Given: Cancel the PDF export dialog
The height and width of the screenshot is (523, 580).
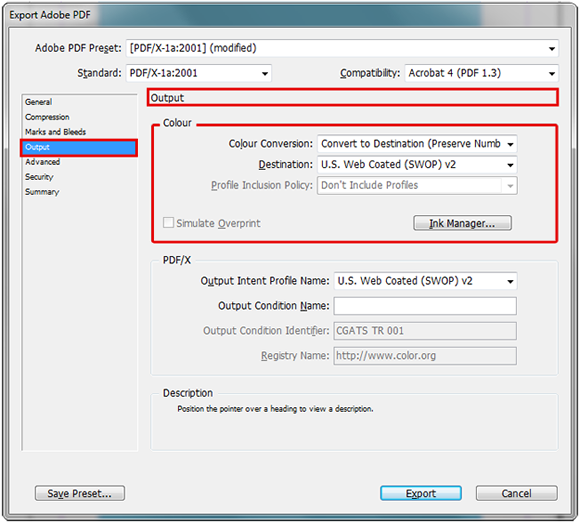Looking at the screenshot, I should (x=516, y=493).
